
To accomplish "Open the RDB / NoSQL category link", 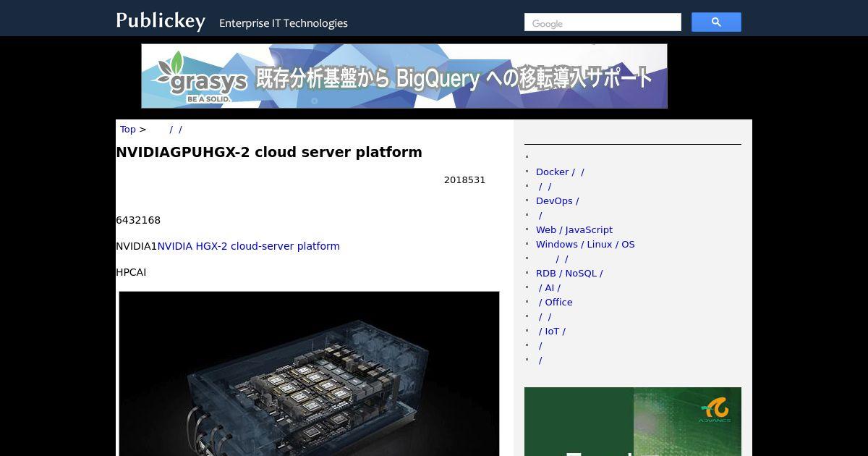I will (569, 274).
